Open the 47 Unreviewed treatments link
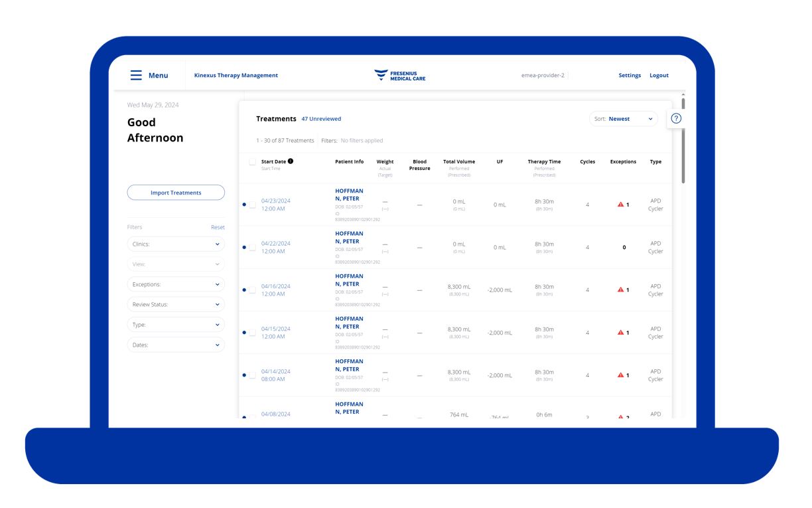This screenshot has height=508, width=812. [321, 118]
